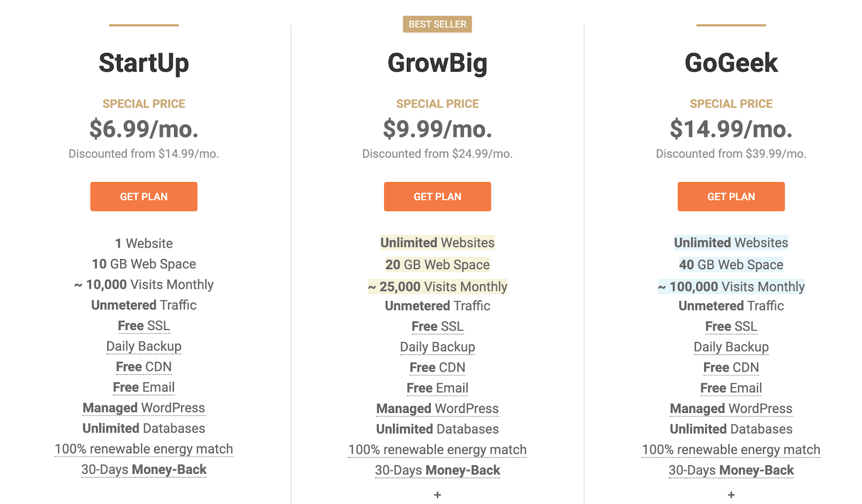
Task: Click the GoGeek plan title
Action: tap(731, 63)
